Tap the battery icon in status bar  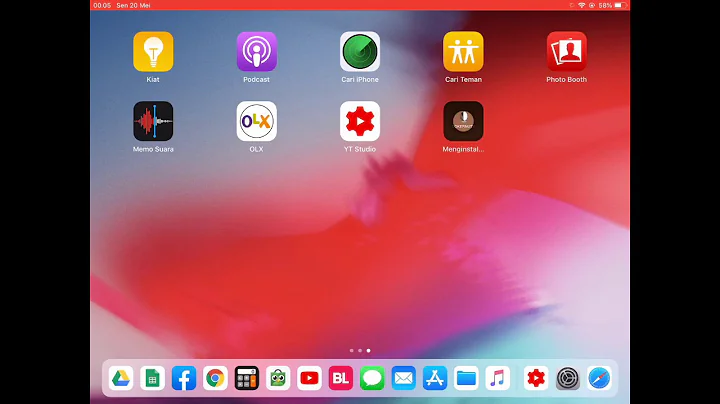[x=620, y=6]
